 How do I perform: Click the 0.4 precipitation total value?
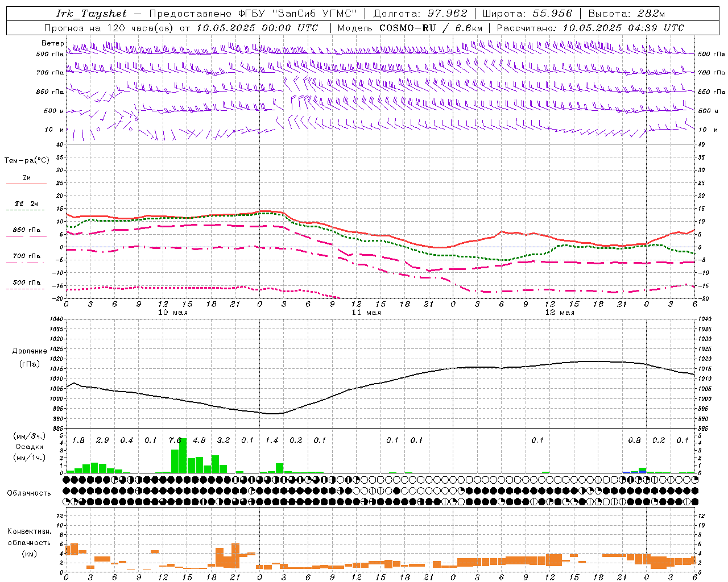point(127,440)
